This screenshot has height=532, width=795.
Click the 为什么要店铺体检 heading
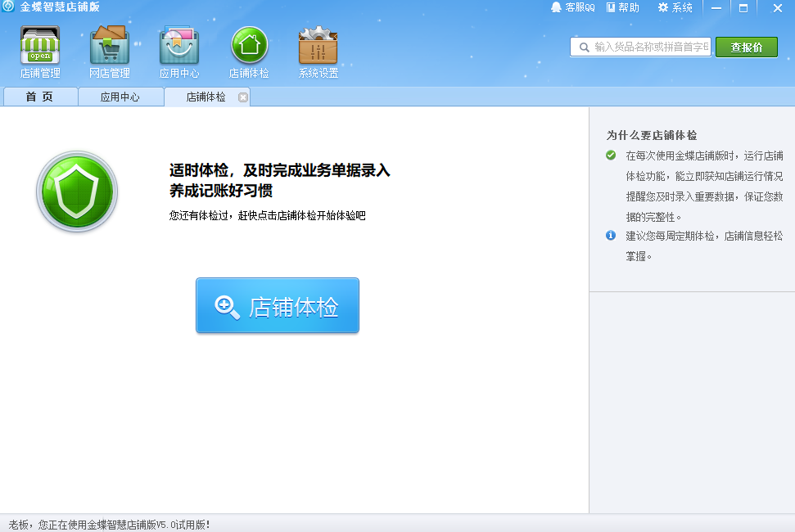click(x=652, y=135)
